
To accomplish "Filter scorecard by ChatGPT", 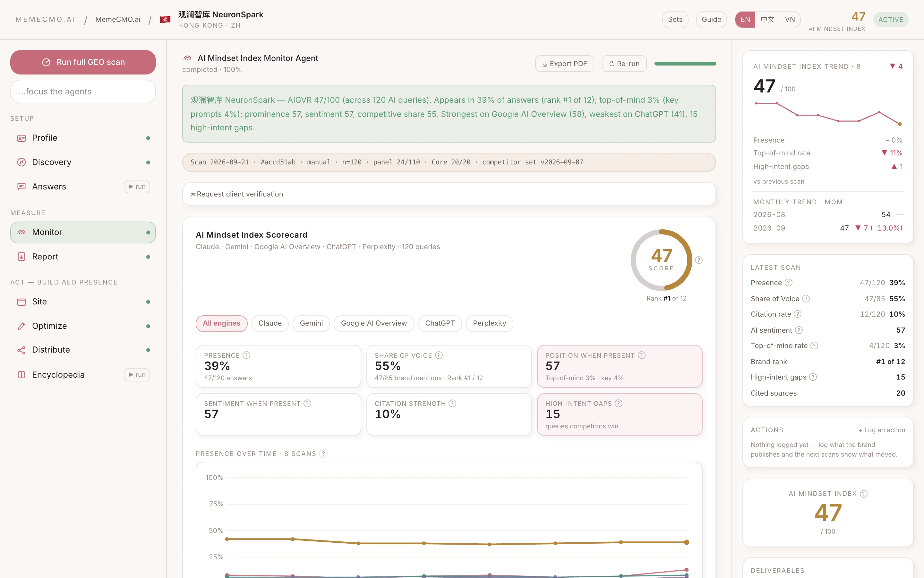I will click(440, 323).
